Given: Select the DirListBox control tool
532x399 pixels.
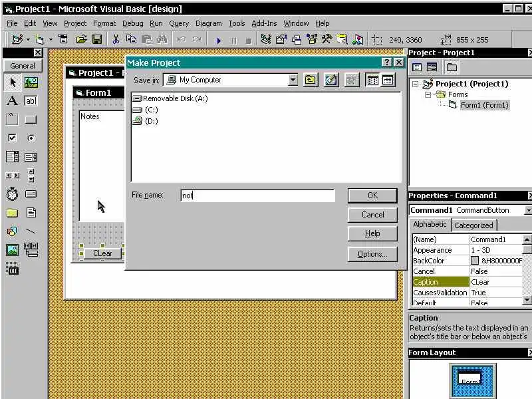Looking at the screenshot, I should pos(13,213).
